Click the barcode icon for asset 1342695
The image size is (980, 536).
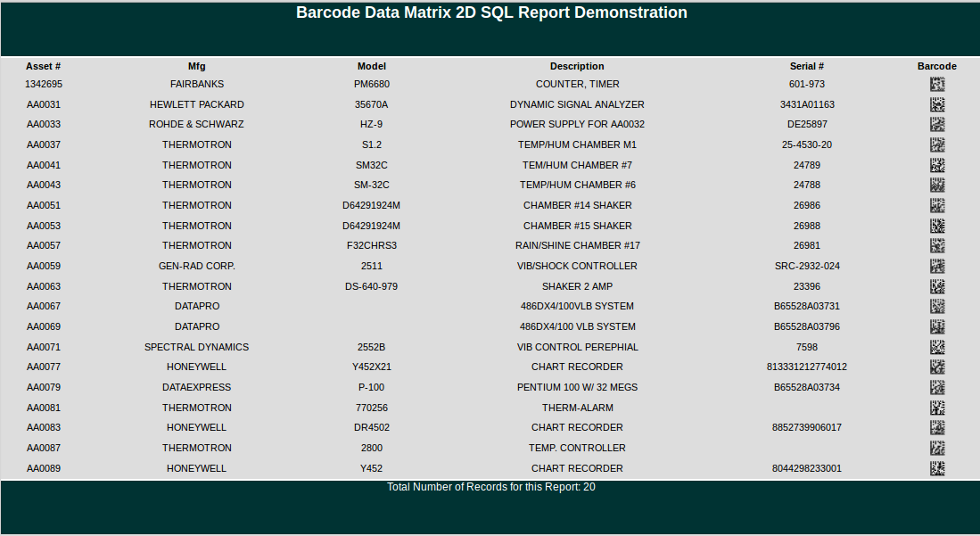click(937, 84)
